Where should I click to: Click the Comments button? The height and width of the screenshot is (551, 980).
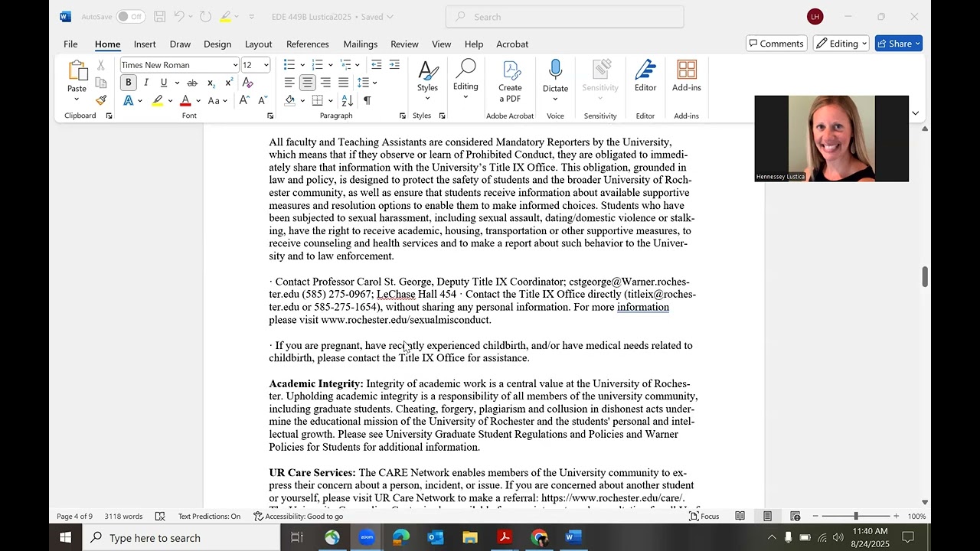(776, 44)
